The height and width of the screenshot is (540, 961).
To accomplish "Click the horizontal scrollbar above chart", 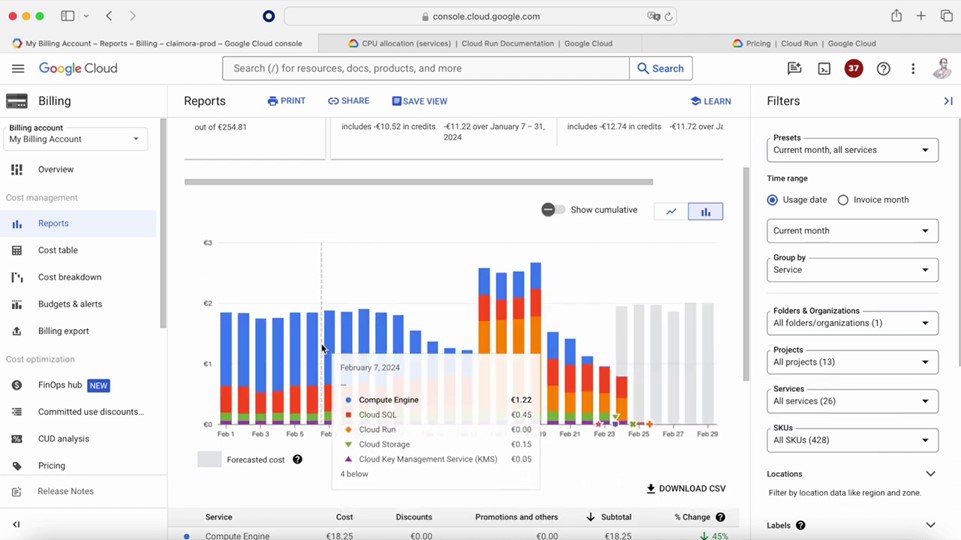I will 419,182.
